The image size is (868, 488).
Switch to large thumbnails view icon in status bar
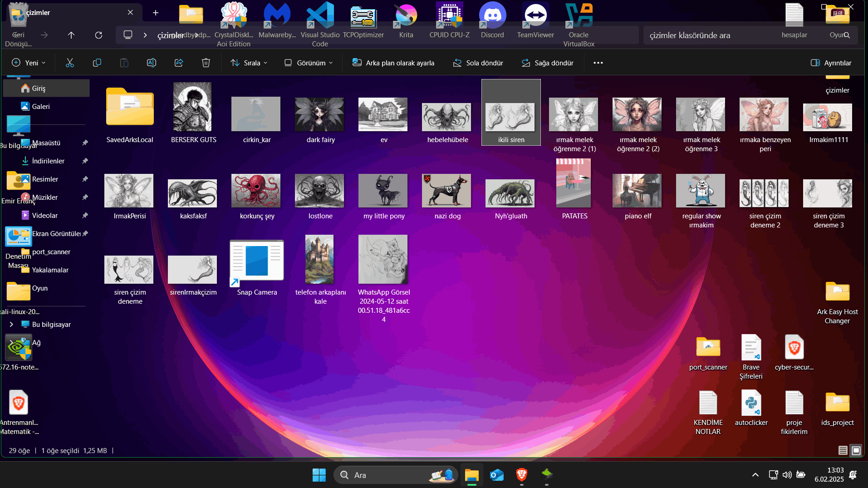tap(856, 450)
